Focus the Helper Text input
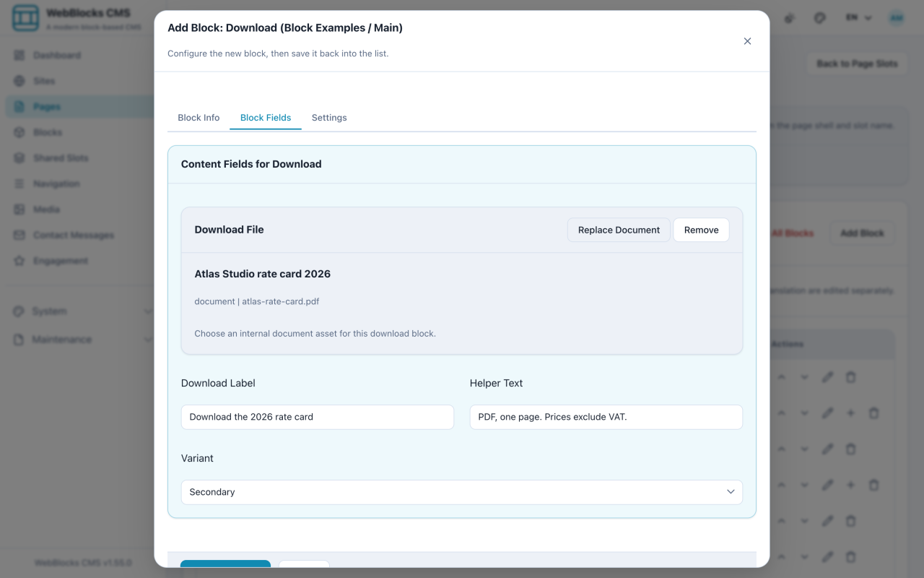Viewport: 924px width, 578px height. pos(606,417)
